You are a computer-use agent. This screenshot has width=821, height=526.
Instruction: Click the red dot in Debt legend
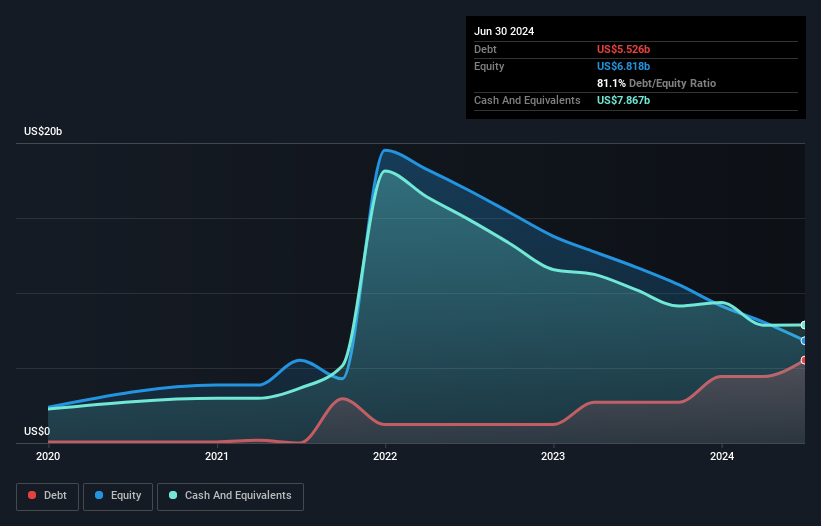32,495
